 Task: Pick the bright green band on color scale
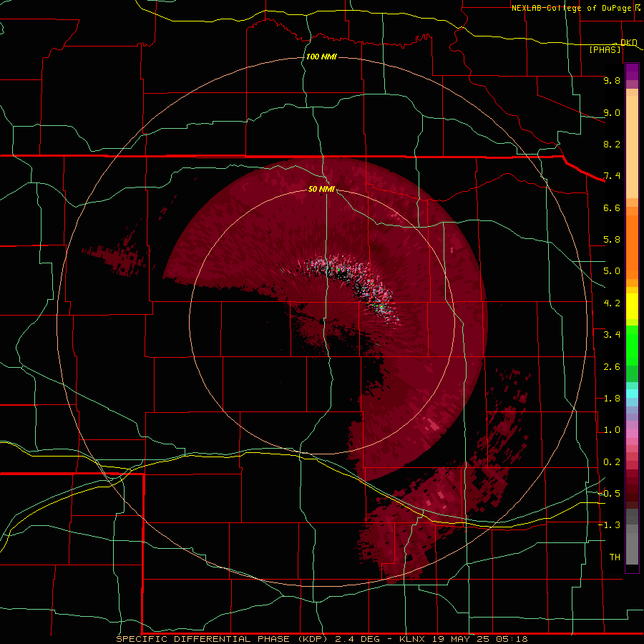(x=632, y=345)
